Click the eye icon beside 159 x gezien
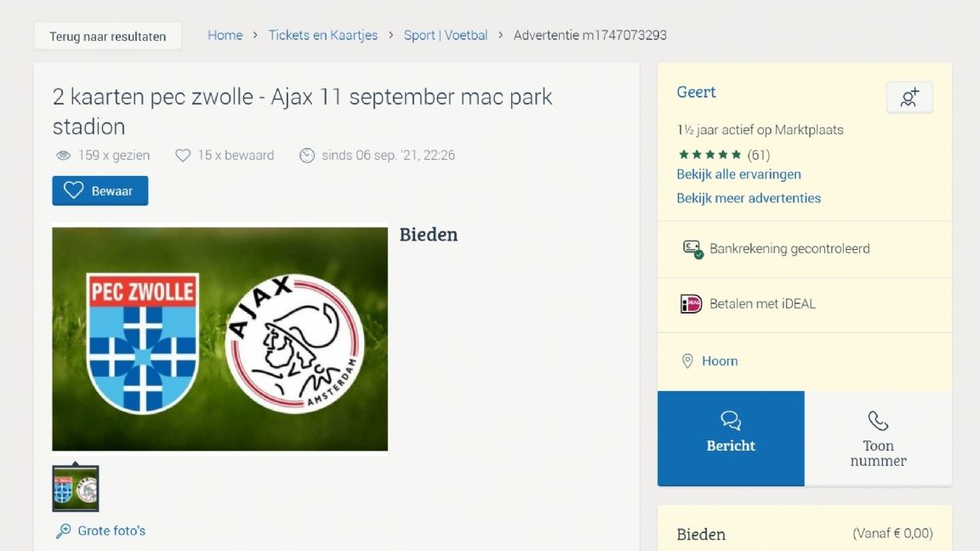This screenshot has height=551, width=980. [63, 156]
